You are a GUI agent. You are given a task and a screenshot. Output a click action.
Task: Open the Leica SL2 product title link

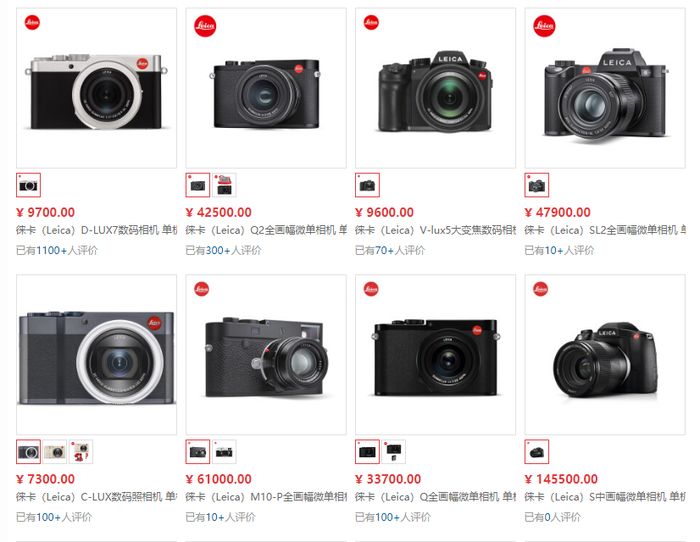[x=605, y=230]
